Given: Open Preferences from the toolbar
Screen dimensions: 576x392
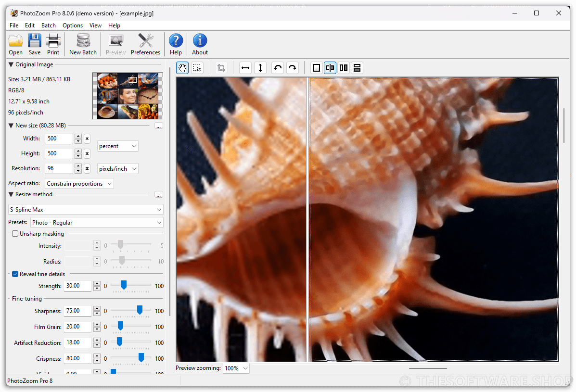Looking at the screenshot, I should (145, 44).
